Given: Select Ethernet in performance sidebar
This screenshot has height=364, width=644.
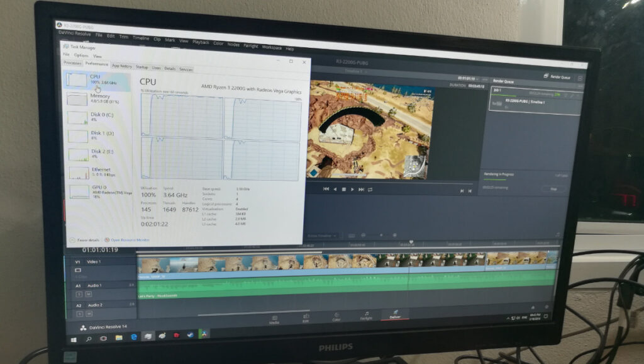Looking at the screenshot, I should coord(99,172).
